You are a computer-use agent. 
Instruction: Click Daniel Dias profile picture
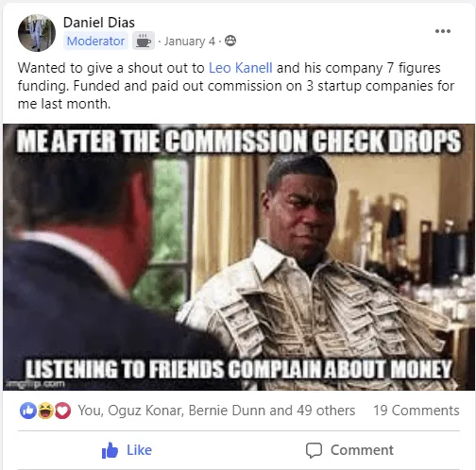[37, 33]
